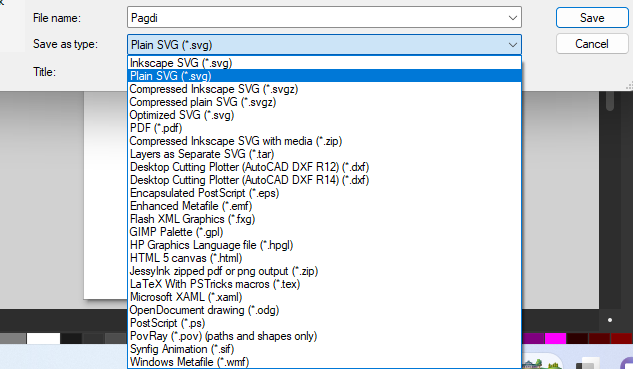The width and height of the screenshot is (633, 369).
Task: Select PostScript (*.ps) file type
Action: point(324,323)
